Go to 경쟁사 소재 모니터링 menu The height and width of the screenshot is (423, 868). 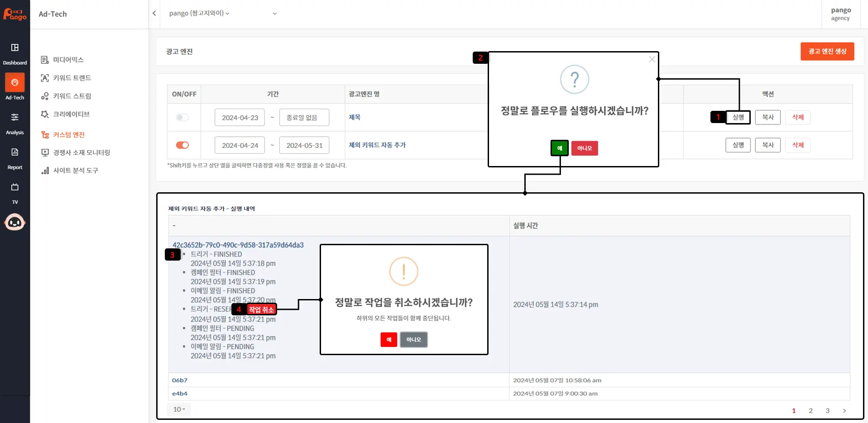coord(82,152)
